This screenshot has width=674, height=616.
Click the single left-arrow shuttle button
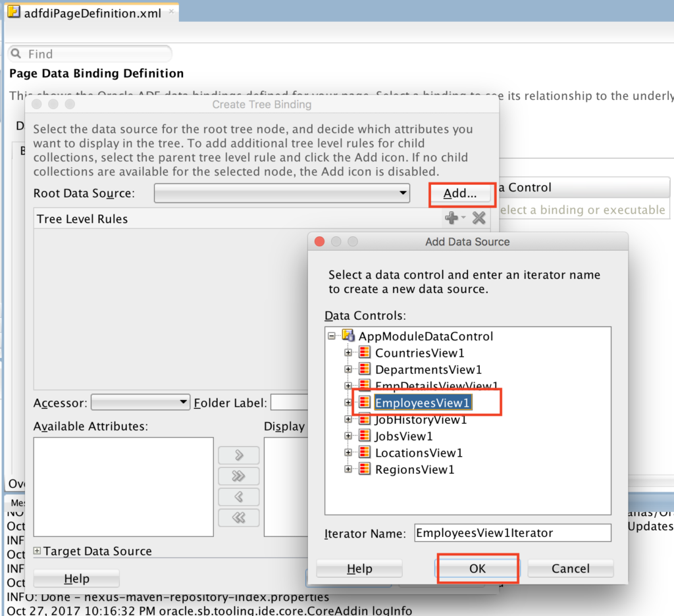pyautogui.click(x=238, y=497)
